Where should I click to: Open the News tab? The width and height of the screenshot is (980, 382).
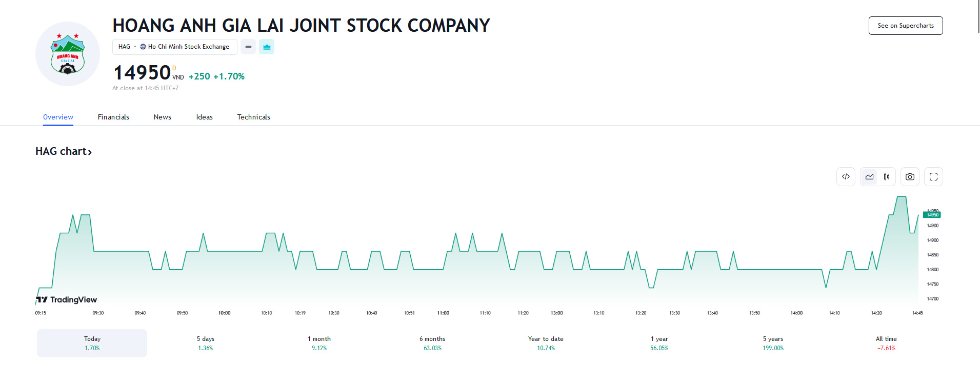click(x=162, y=117)
